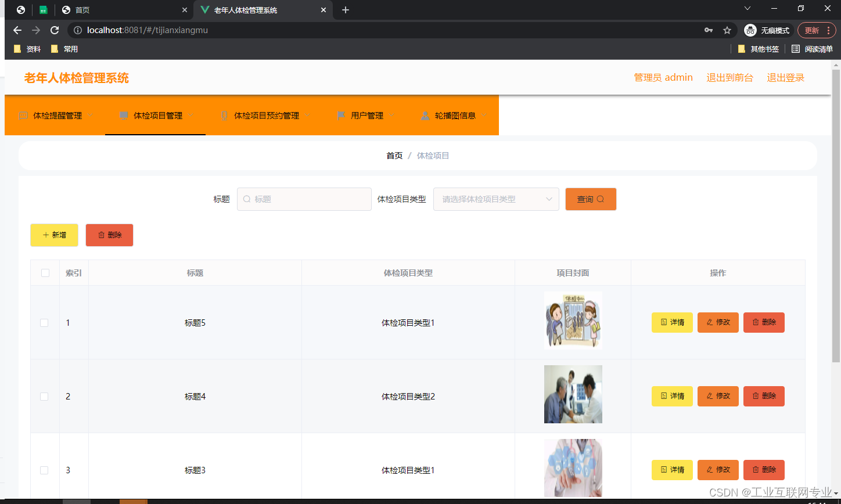Screen dimensions: 841x504
Task: Click 退出到前台 link
Action: click(729, 78)
